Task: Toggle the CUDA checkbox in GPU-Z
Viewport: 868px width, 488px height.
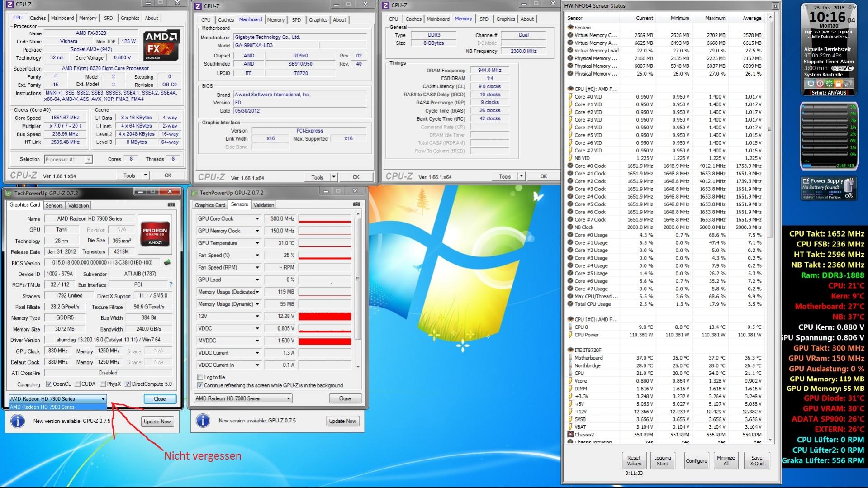Action: pyautogui.click(x=77, y=384)
